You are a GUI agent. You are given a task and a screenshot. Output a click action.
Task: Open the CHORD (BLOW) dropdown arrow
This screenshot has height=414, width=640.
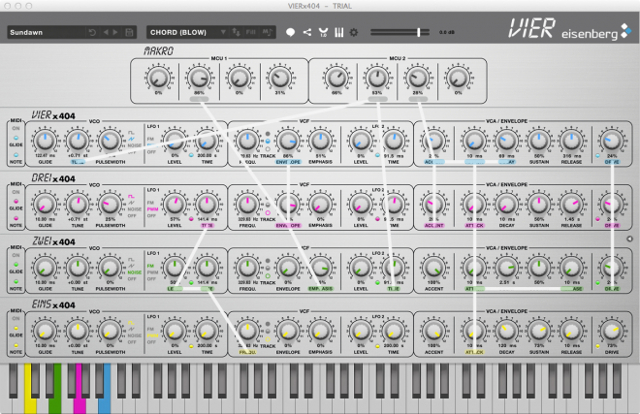coord(223,32)
